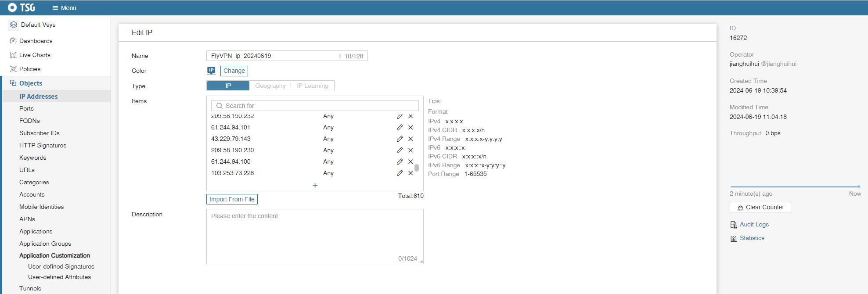
Task: Open the Statistics link
Action: click(x=752, y=238)
